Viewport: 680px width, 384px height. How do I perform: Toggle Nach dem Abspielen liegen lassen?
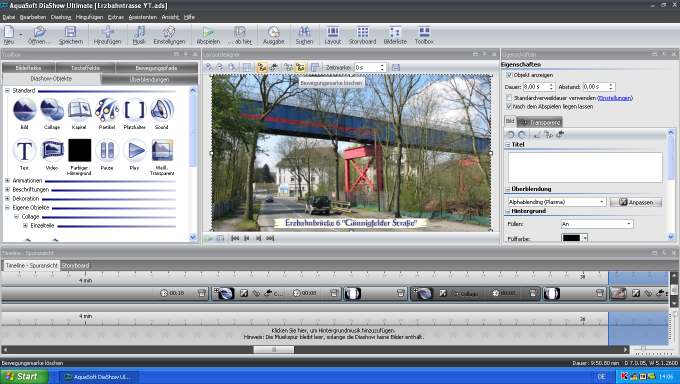point(509,106)
